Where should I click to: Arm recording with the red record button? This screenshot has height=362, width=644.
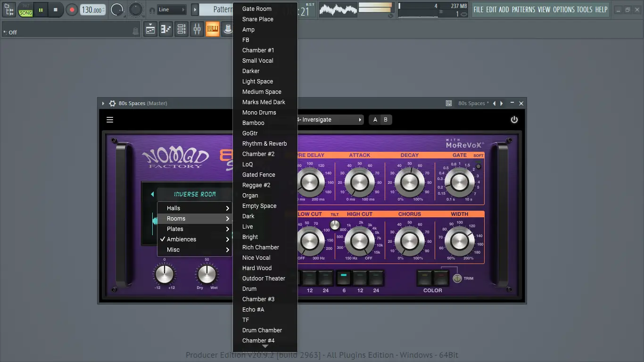tap(72, 9)
